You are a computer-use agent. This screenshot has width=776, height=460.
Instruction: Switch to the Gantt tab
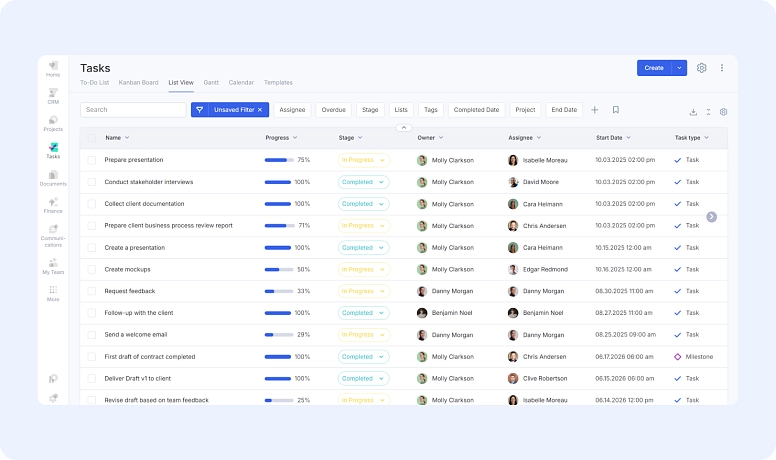[x=211, y=82]
